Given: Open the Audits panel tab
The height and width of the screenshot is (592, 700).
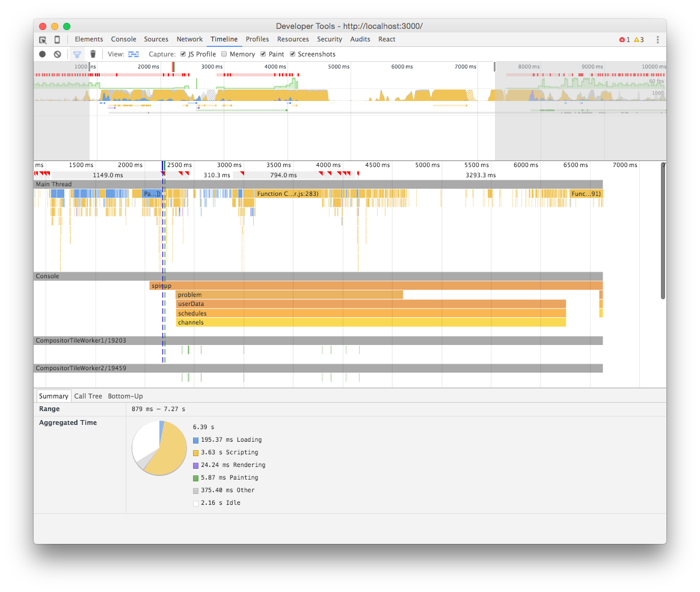Looking at the screenshot, I should pos(360,39).
